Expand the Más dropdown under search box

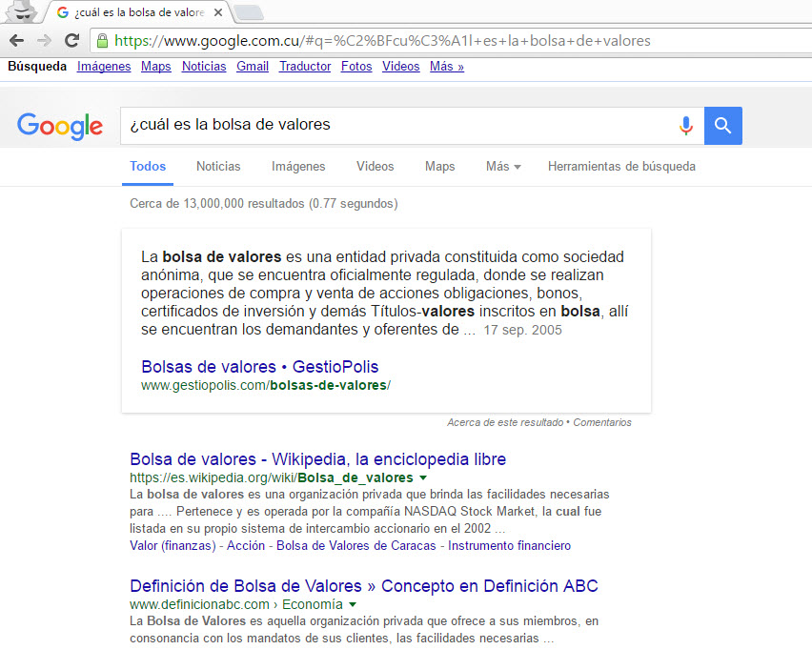[503, 166]
